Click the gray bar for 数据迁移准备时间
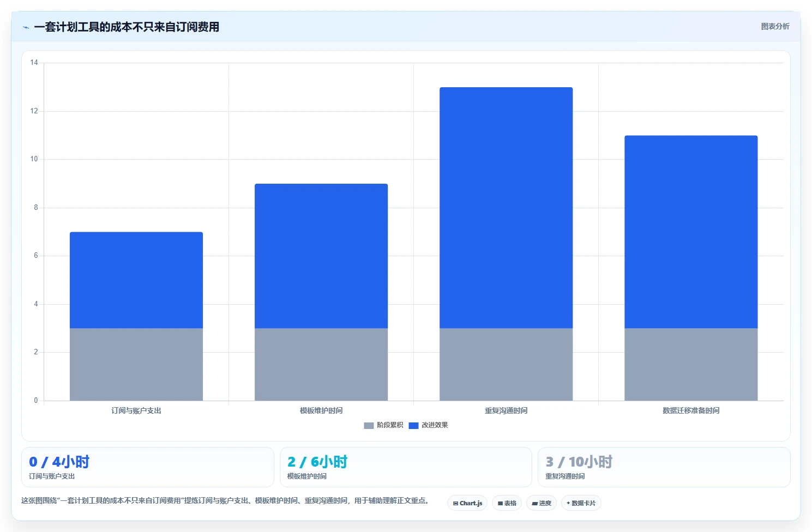The height and width of the screenshot is (532, 812). tap(691, 364)
